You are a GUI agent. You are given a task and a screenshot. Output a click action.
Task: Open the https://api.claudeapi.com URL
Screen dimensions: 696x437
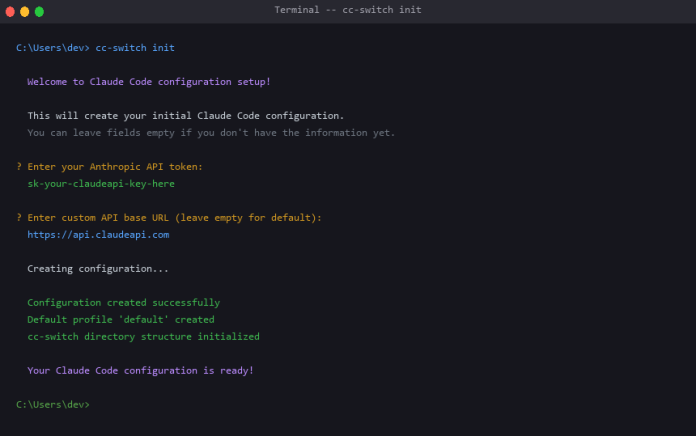click(98, 235)
